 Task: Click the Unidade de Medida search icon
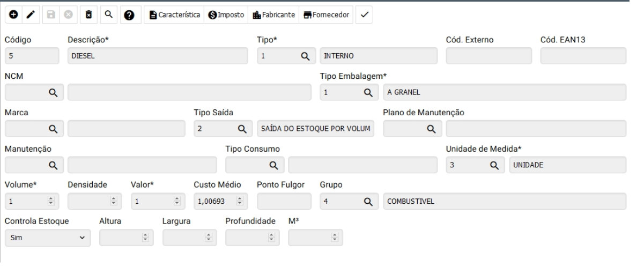click(494, 165)
